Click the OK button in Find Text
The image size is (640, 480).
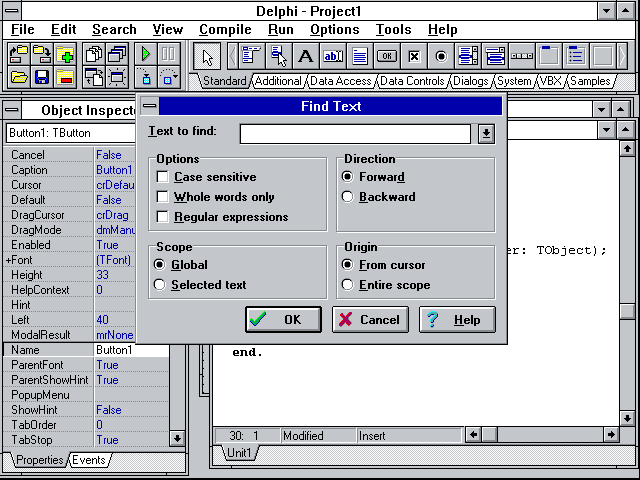pos(277,320)
